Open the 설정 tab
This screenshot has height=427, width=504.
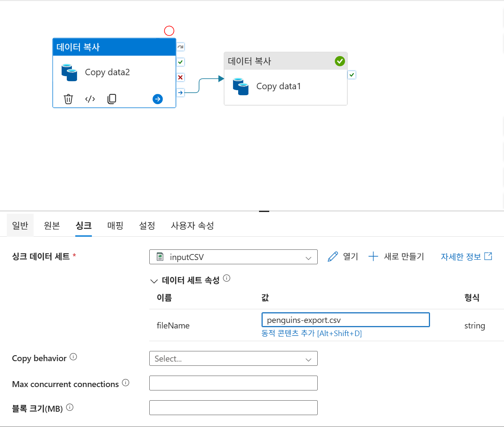147,225
